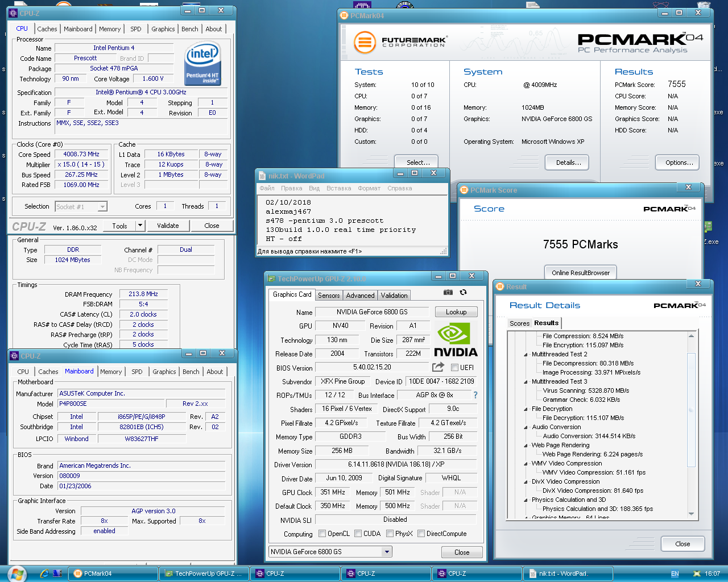The image size is (728, 582).
Task: Click the Result window title bar icon
Action: (x=500, y=286)
